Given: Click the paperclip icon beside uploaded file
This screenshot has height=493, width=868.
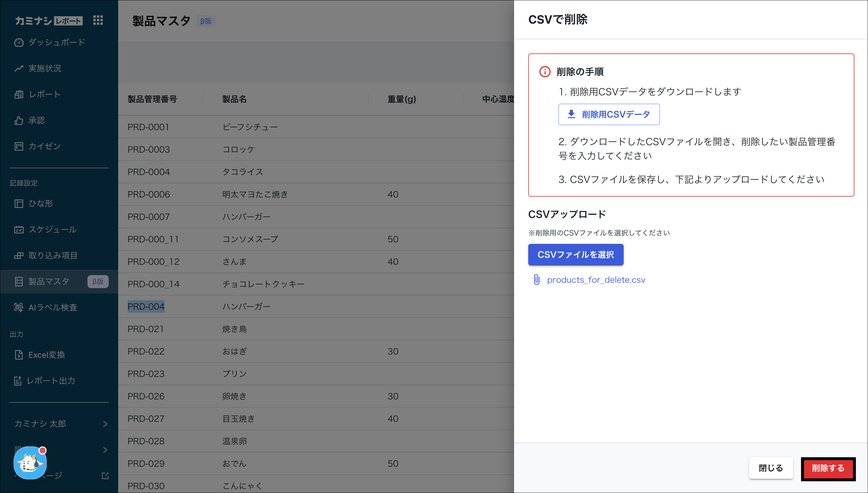Looking at the screenshot, I should [x=537, y=280].
